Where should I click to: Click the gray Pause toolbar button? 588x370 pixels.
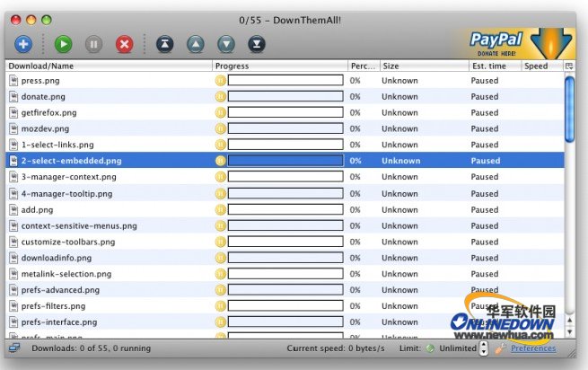(x=93, y=44)
